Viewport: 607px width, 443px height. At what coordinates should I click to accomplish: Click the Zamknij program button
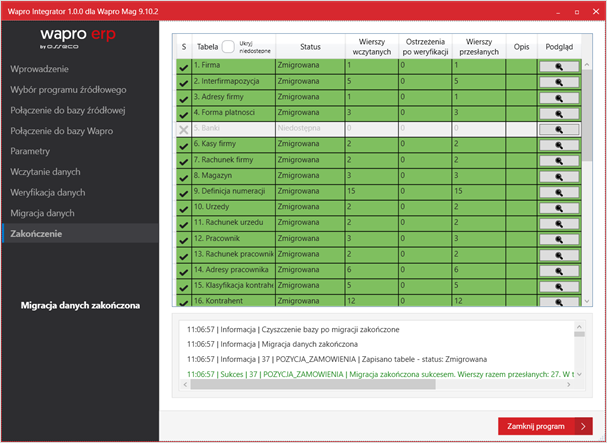[x=545, y=425]
